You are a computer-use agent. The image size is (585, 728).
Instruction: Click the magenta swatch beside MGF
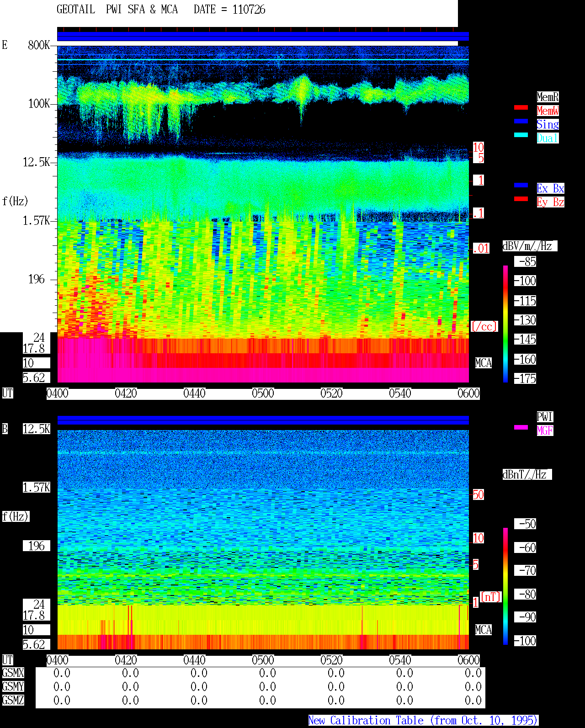tap(521, 427)
